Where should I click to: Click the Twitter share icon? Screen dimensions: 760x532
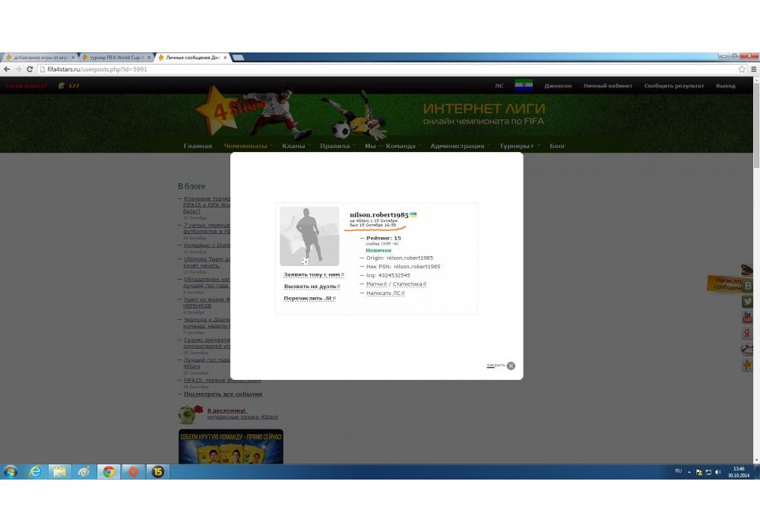click(x=748, y=302)
